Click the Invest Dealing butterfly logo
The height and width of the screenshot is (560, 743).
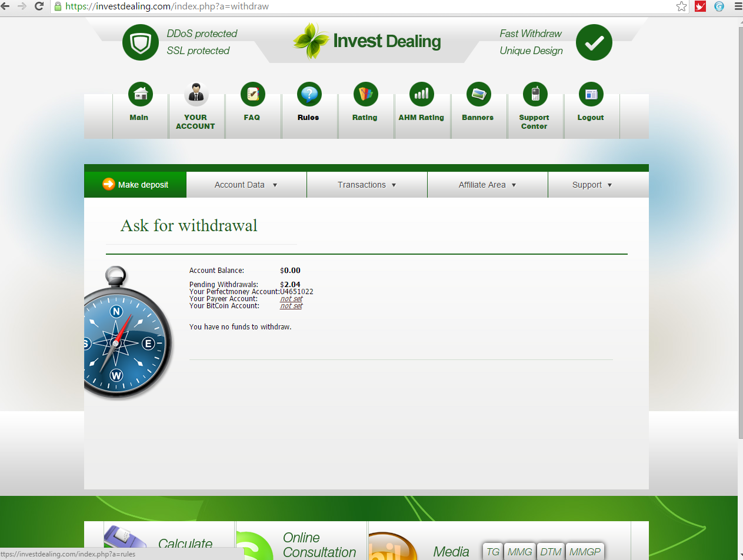(x=311, y=41)
